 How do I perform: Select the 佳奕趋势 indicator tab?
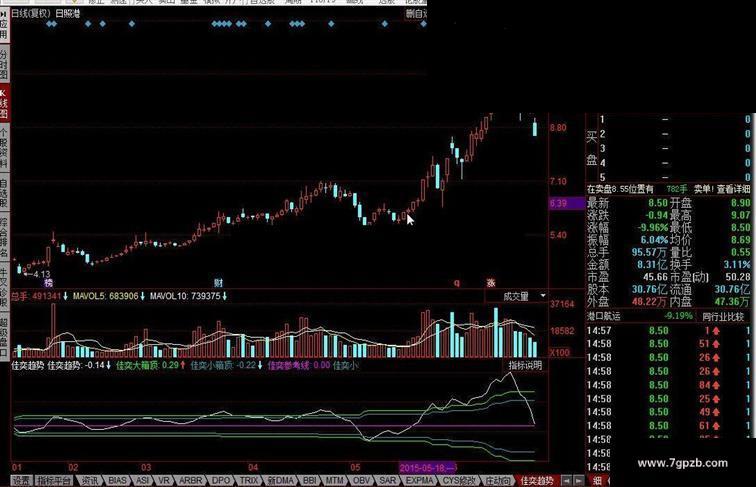pyautogui.click(x=537, y=481)
